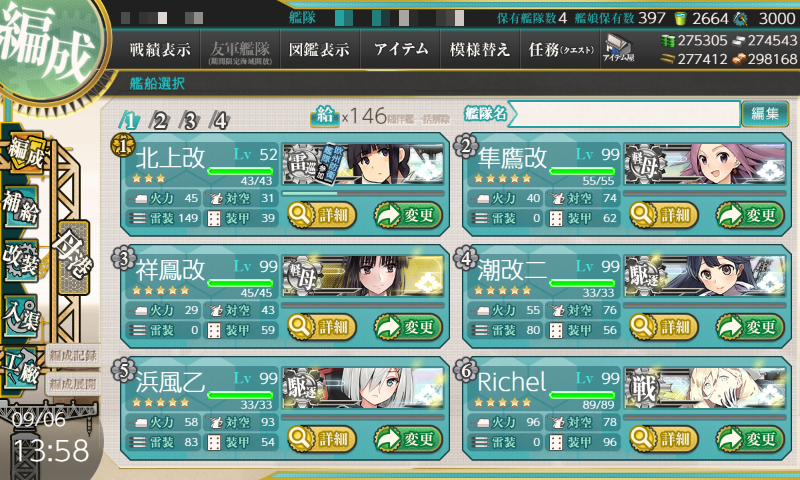This screenshot has width=800, height=480.
Task: Open 図鑑表示 encyclopedia menu
Action: coord(319,49)
